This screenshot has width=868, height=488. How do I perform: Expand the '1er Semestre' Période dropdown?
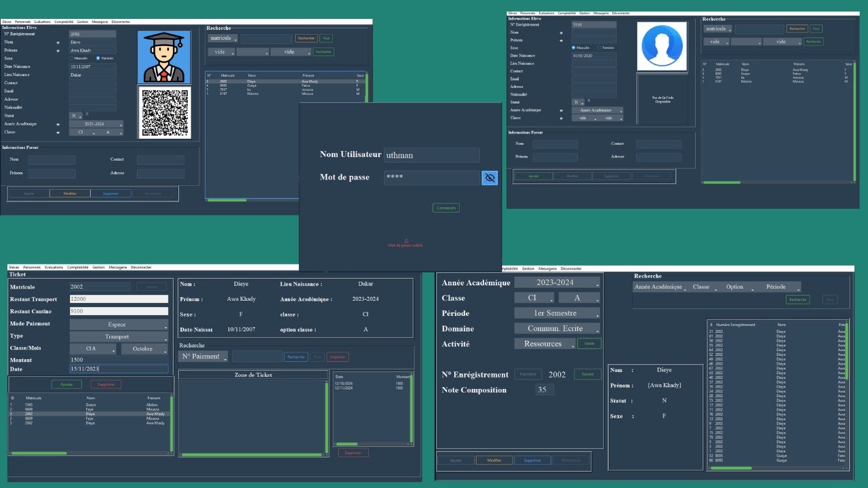coord(557,313)
